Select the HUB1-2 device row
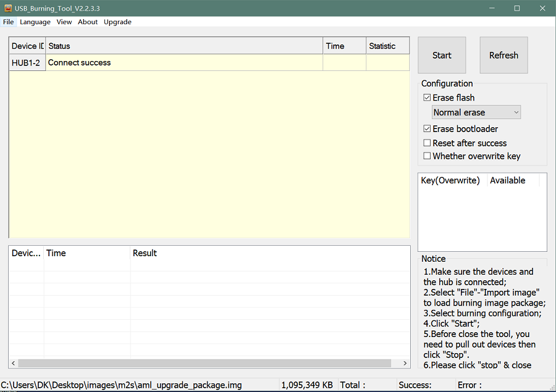556x392 pixels. 27,62
